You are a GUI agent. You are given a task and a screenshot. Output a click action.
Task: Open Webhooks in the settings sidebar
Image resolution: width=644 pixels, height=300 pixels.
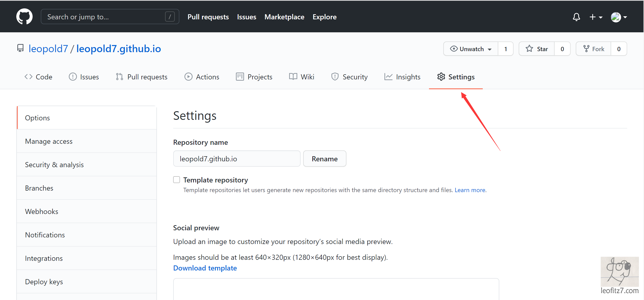42,211
